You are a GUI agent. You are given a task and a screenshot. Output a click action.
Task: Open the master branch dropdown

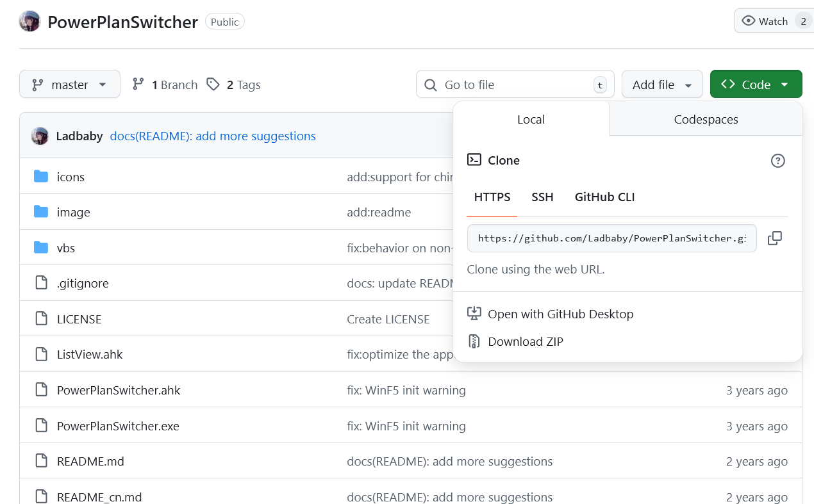click(x=70, y=85)
